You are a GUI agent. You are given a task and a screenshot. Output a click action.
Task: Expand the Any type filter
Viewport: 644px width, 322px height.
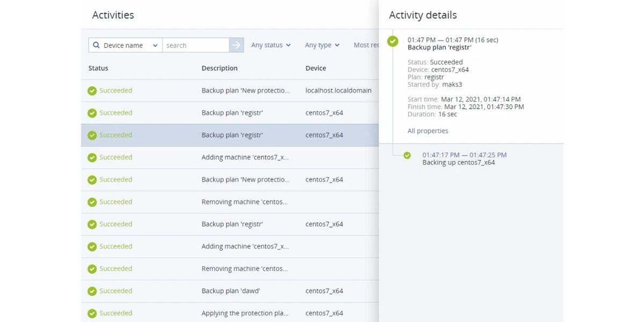[x=322, y=46]
